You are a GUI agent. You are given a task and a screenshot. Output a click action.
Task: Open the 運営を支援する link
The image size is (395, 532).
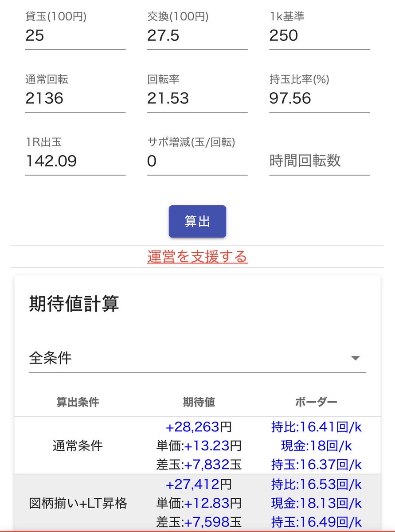[x=197, y=257]
